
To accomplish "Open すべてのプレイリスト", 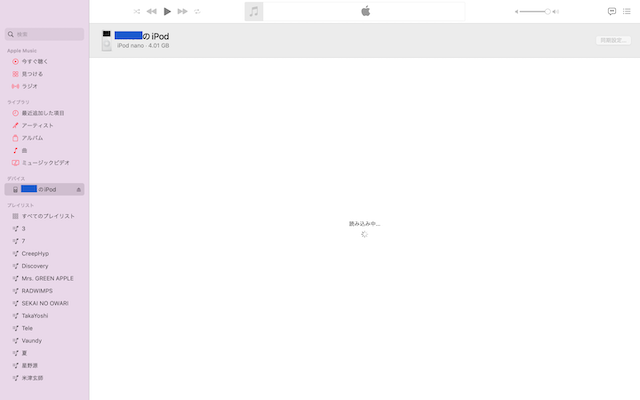I will (44, 216).
